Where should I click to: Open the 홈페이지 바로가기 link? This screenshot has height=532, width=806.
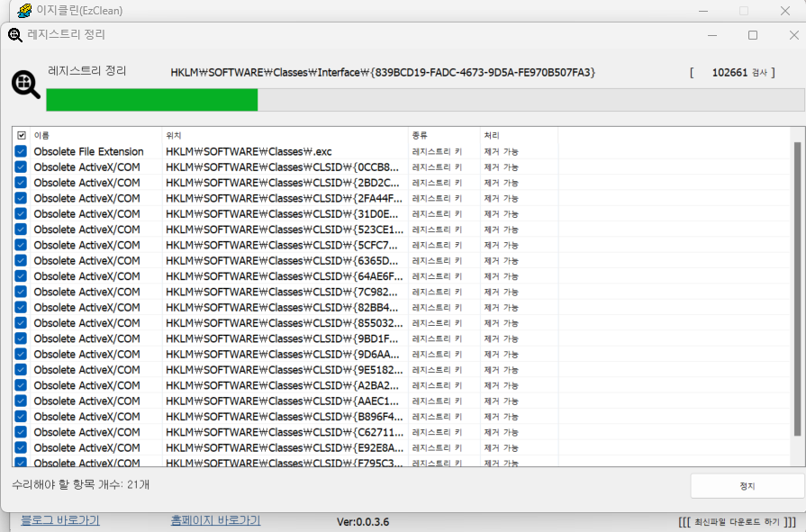coord(215,520)
